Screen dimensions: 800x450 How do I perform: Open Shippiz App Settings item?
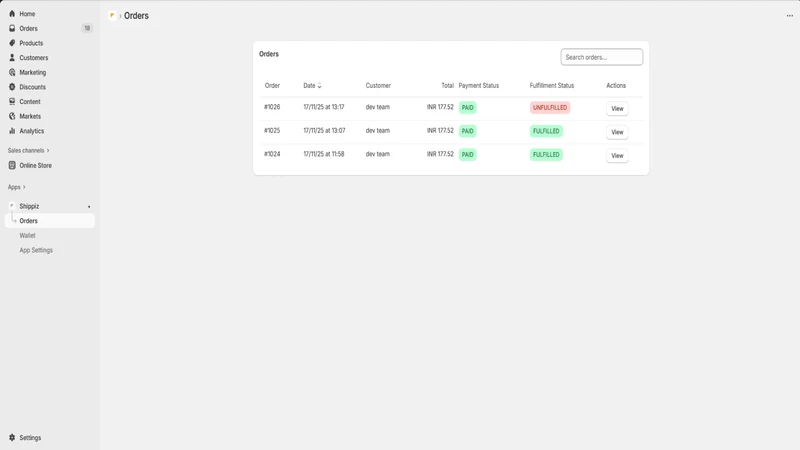click(x=36, y=251)
